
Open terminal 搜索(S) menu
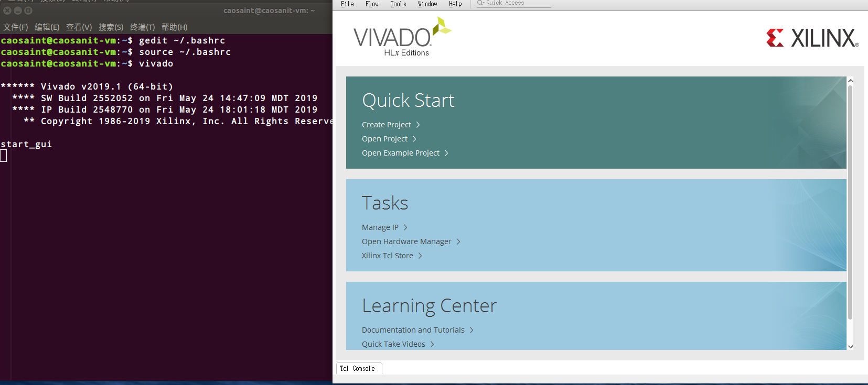(111, 27)
